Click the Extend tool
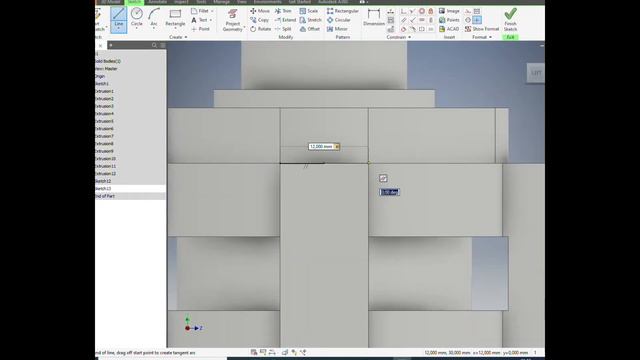The image size is (640, 360). pos(285,20)
